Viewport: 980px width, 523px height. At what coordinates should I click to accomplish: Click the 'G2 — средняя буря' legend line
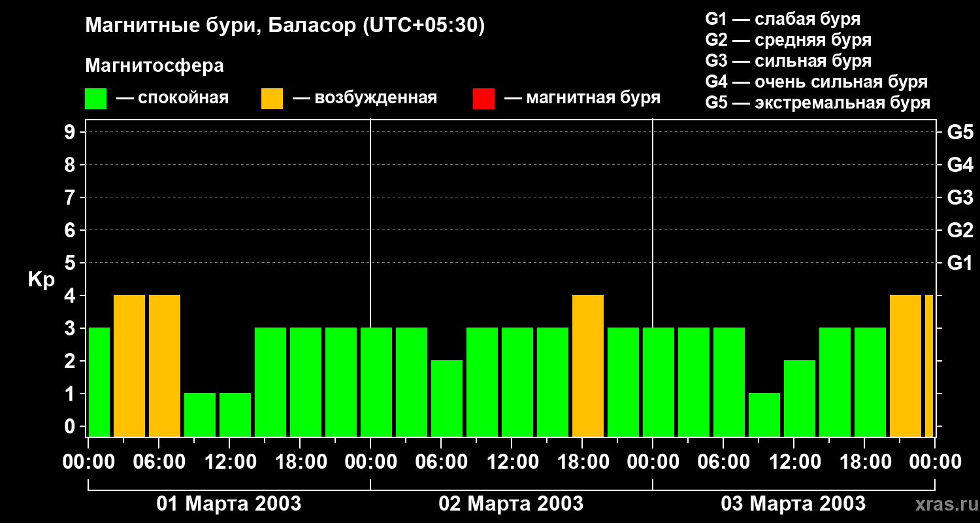(789, 40)
